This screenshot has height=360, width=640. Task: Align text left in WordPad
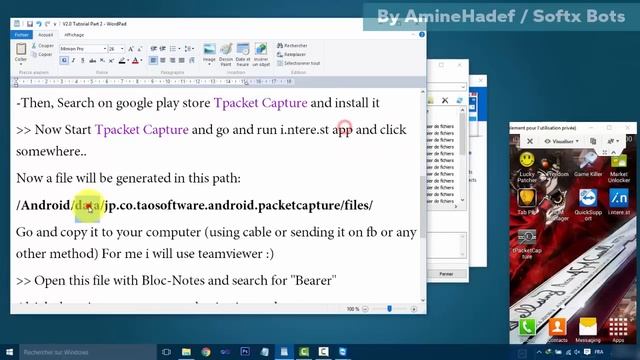pos(153,60)
